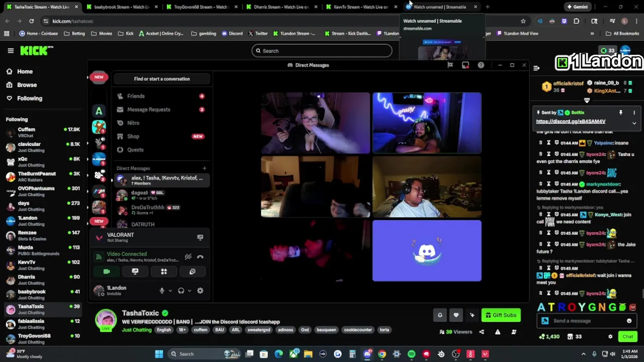Open Discord Friends page
This screenshot has height=362, width=644.
coord(161,96)
